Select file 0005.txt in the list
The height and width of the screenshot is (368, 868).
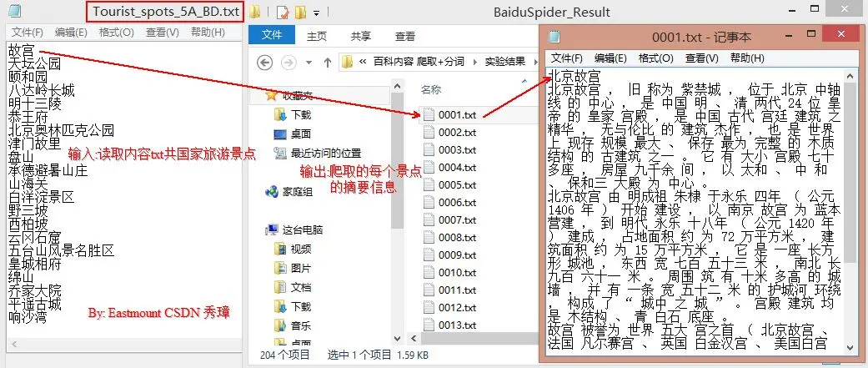(x=449, y=185)
